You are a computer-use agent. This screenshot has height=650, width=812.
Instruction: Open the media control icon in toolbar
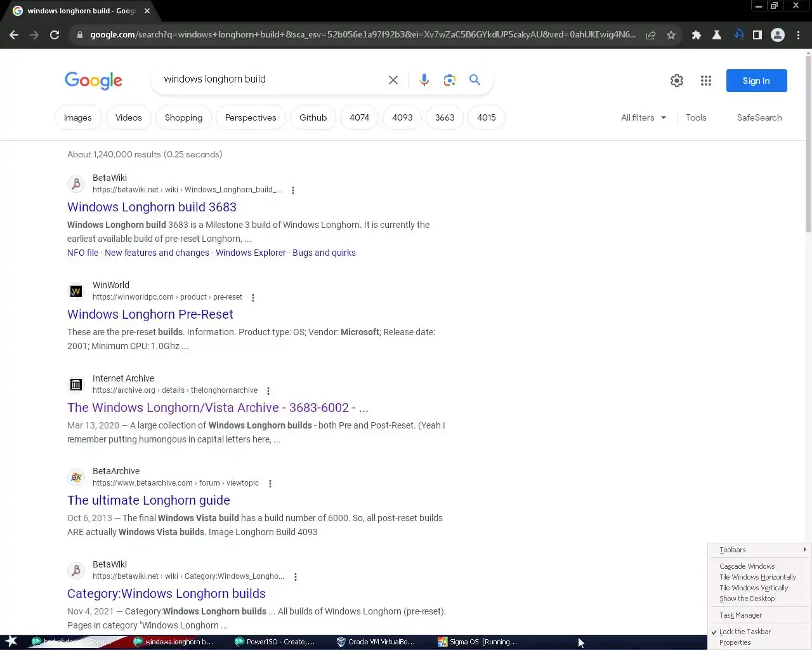[738, 35]
